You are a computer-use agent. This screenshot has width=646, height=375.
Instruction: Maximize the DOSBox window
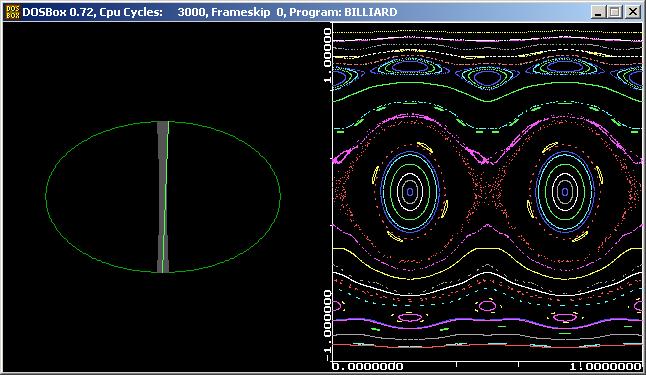614,12
